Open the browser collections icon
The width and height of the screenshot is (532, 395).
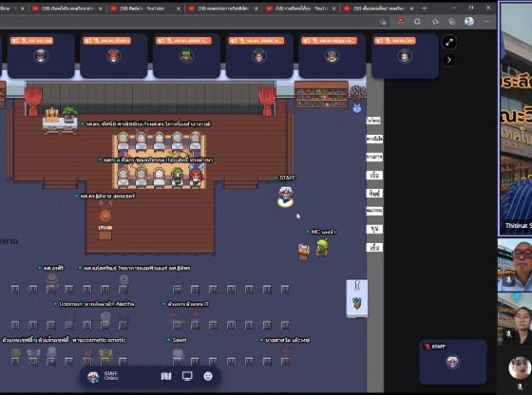pos(451,21)
